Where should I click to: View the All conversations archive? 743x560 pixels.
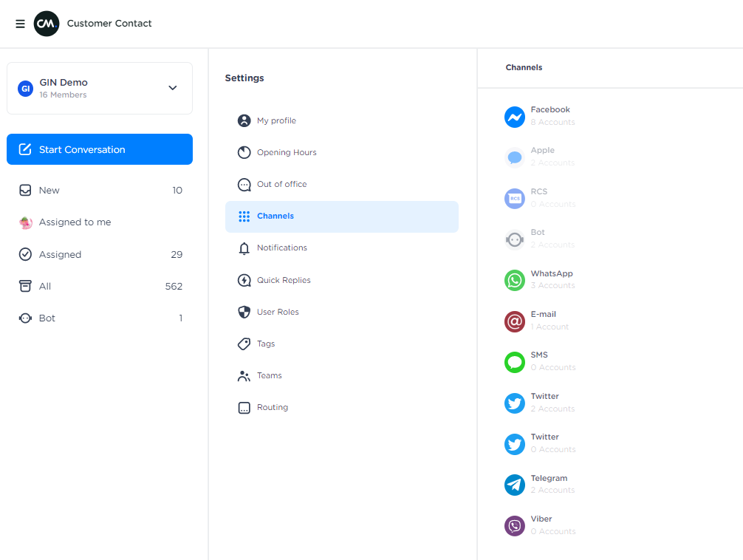coord(45,287)
